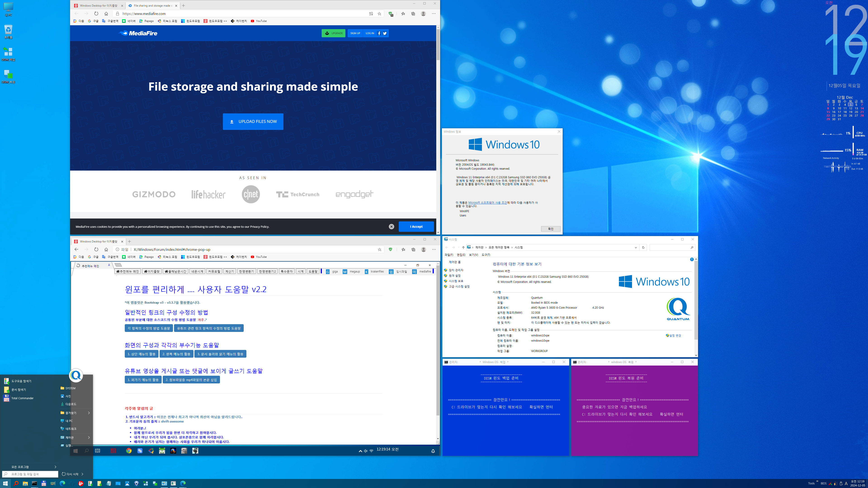Click the MediaFire Facebook login icon
This screenshot has width=868, height=488.
[379, 33]
